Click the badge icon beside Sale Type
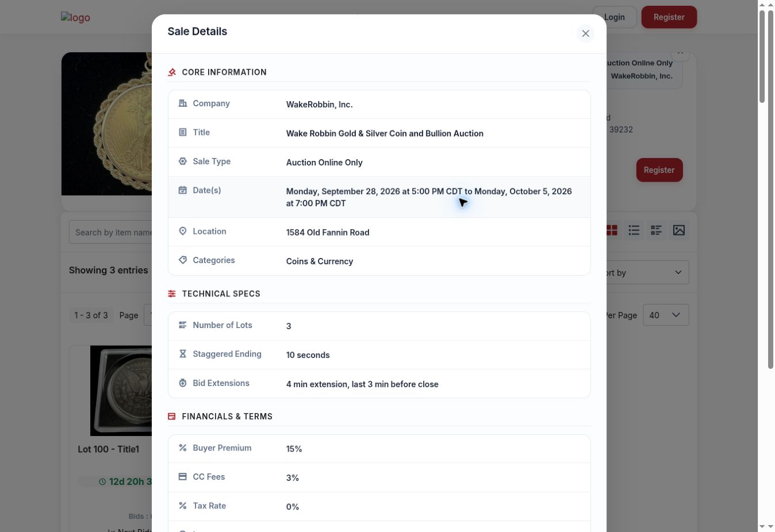Image resolution: width=775 pixels, height=532 pixels. pos(183,161)
